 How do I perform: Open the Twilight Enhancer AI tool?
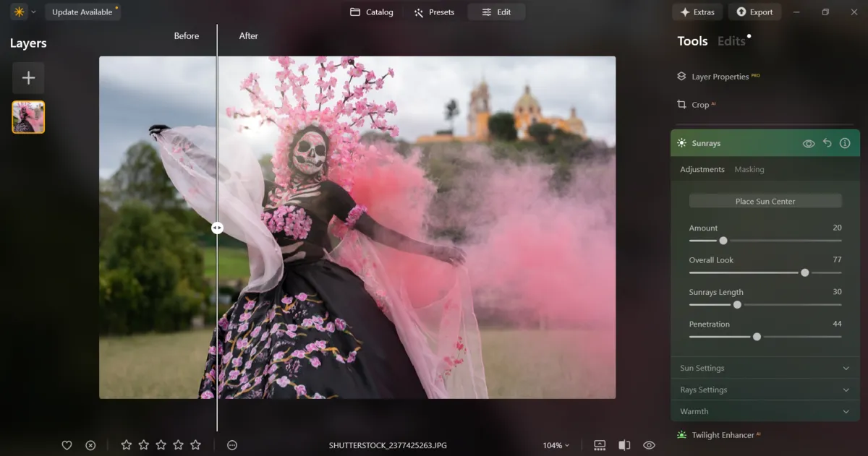coord(725,434)
